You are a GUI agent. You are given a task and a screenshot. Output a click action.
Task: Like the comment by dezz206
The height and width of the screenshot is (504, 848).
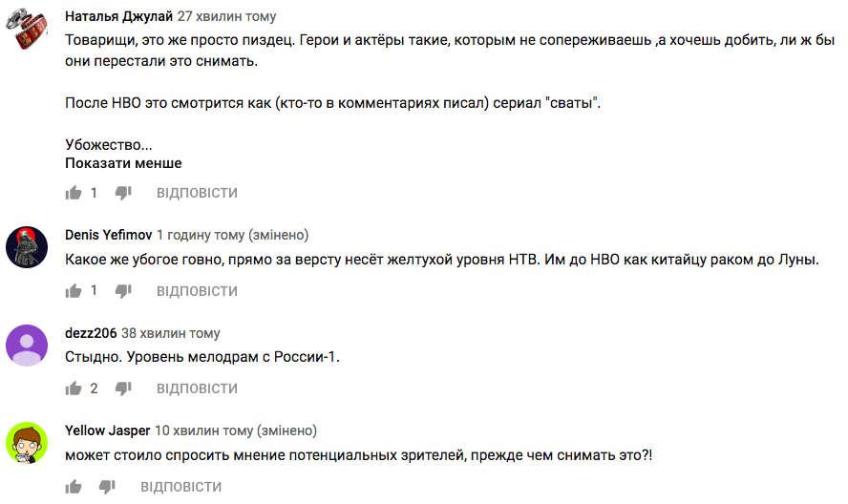tap(73, 388)
